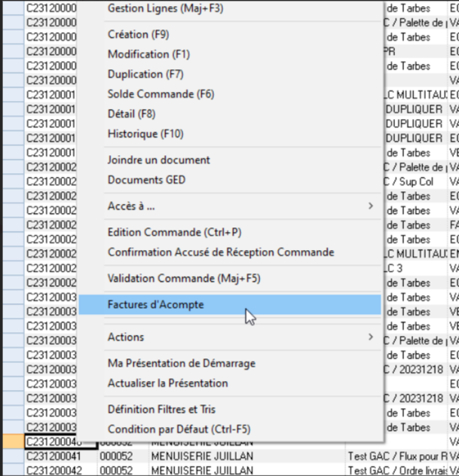Screen dimensions: 459x476
Task: Open Gestion Lignes (Maj+F3) menu entry
Action: (166, 9)
